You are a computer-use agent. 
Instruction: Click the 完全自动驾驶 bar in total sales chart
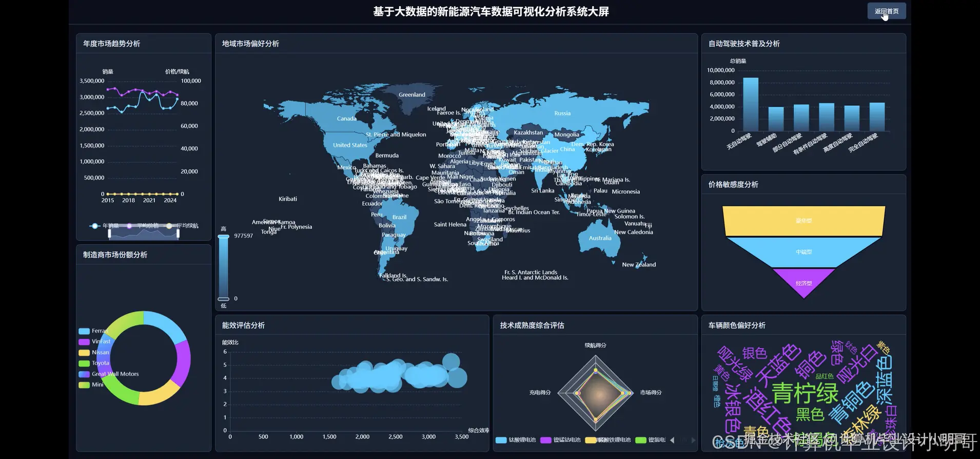[x=877, y=117]
